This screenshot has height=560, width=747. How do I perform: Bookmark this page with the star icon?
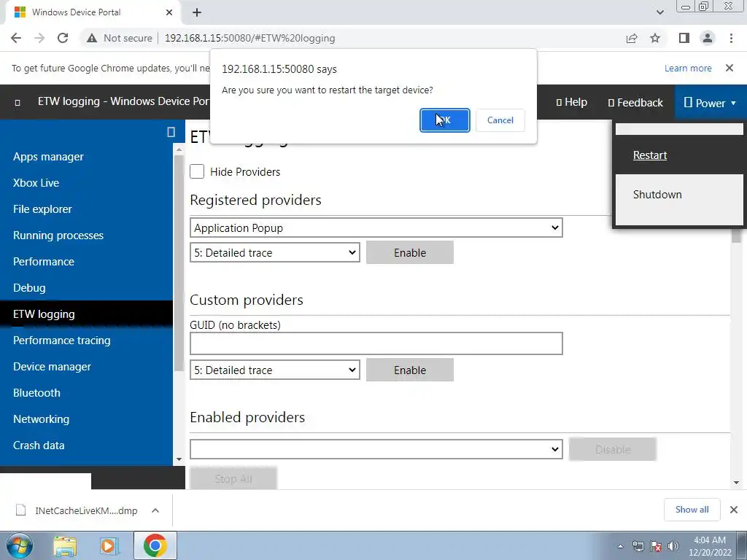pyautogui.click(x=655, y=38)
